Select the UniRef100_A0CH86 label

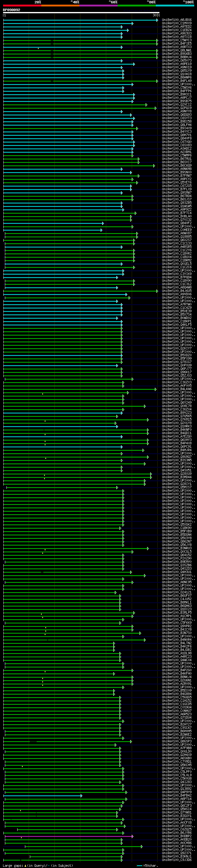177,843
